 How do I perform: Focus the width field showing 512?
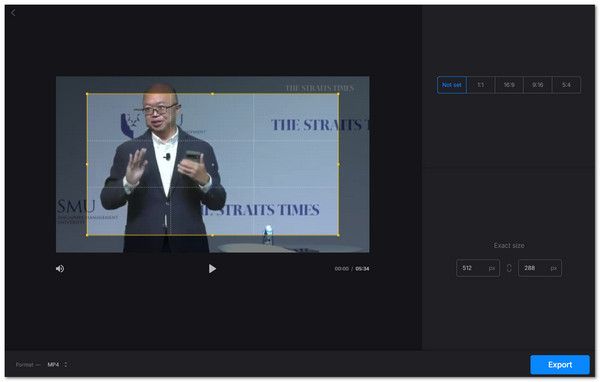pyautogui.click(x=478, y=268)
